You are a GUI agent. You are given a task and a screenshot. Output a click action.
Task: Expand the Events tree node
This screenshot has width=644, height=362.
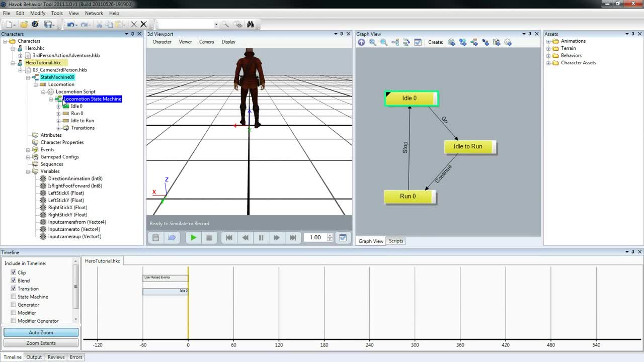28,150
